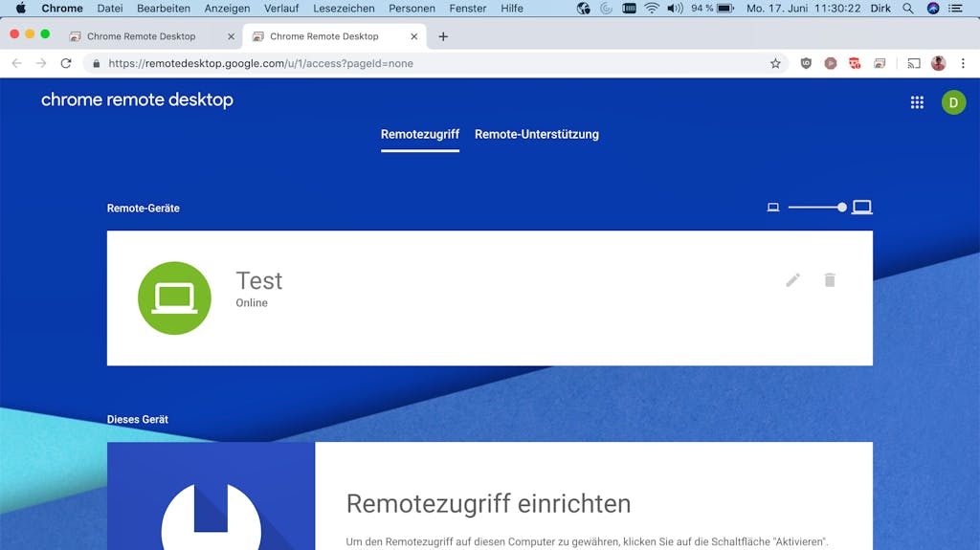Click the chrome remote desktop logo
The height and width of the screenshot is (550, 980).
pyautogui.click(x=137, y=100)
